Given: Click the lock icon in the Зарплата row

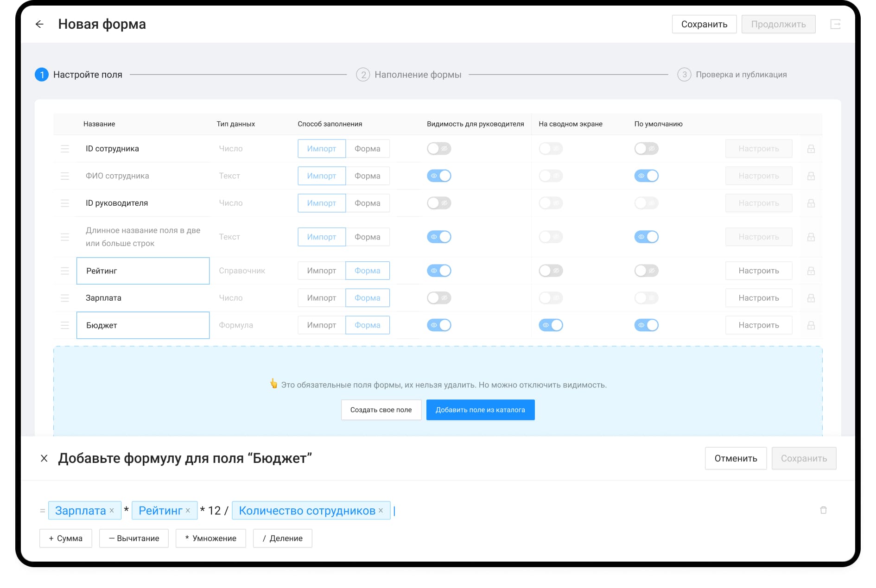Looking at the screenshot, I should (811, 298).
